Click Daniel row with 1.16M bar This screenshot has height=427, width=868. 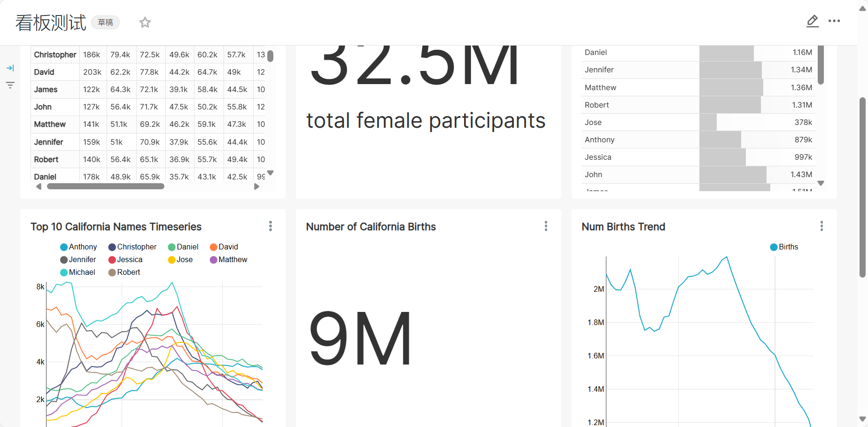(x=698, y=52)
